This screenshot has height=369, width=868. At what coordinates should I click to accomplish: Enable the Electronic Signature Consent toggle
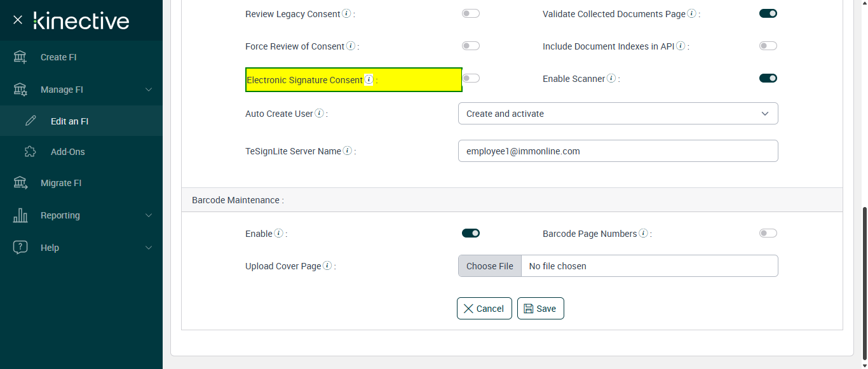471,78
